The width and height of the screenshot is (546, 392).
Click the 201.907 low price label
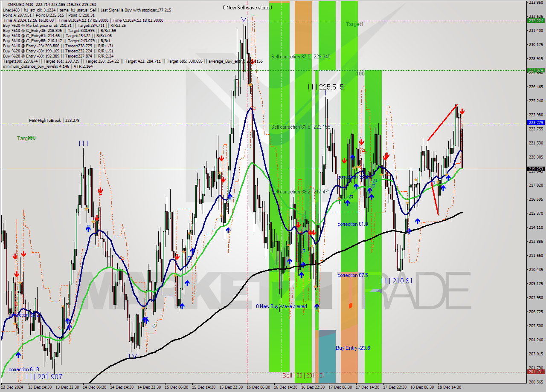point(44,377)
